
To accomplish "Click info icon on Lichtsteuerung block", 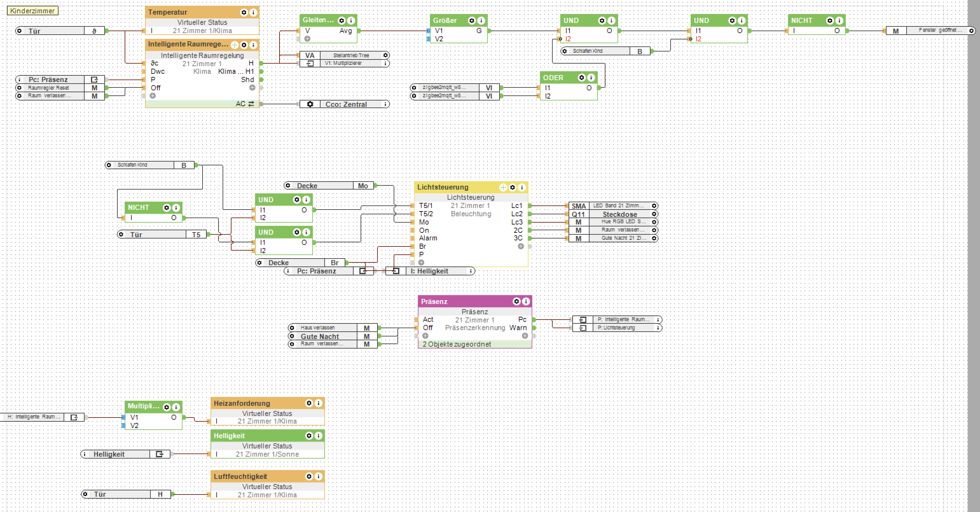I will (x=522, y=187).
